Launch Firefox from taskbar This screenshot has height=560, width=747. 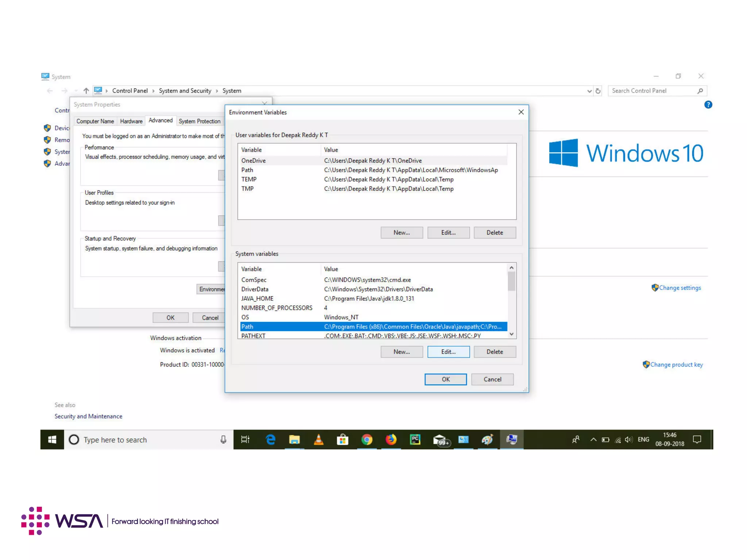pos(391,440)
